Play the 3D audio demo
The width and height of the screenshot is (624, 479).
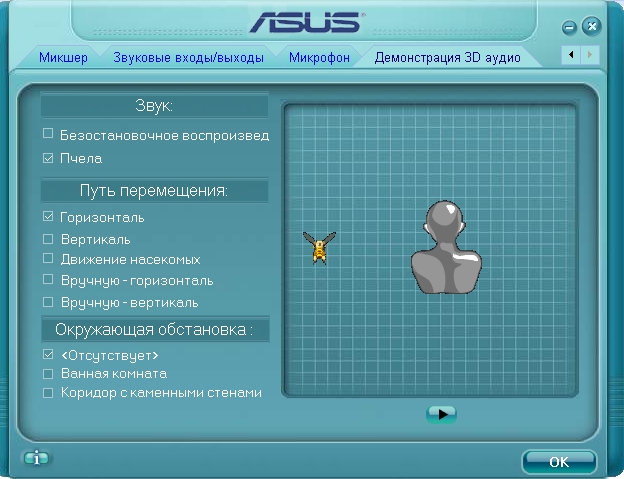click(x=441, y=415)
